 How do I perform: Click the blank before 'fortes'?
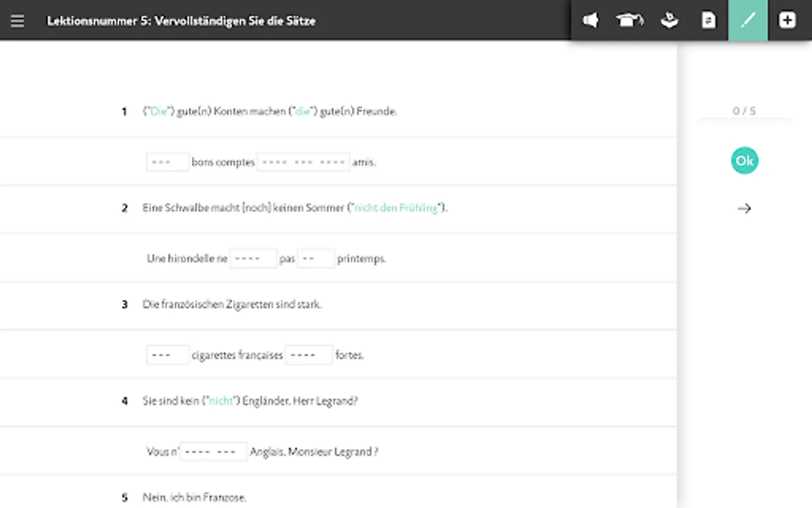(308, 355)
